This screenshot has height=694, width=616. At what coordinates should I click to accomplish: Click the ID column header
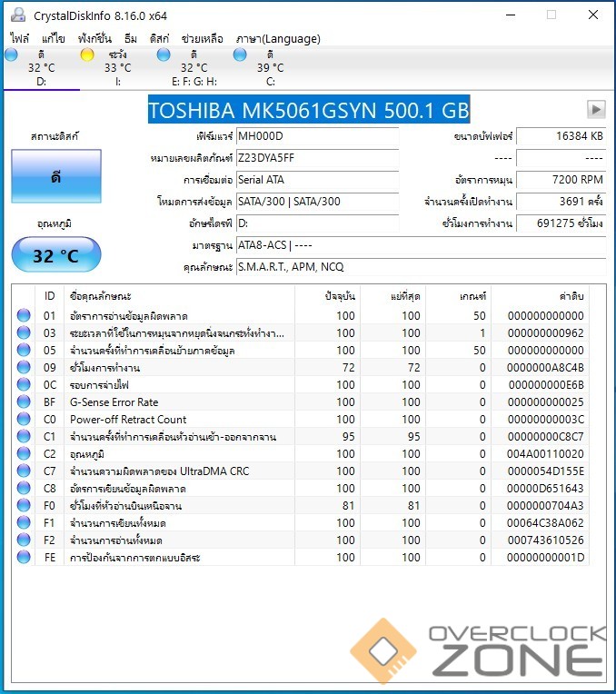coord(49,296)
